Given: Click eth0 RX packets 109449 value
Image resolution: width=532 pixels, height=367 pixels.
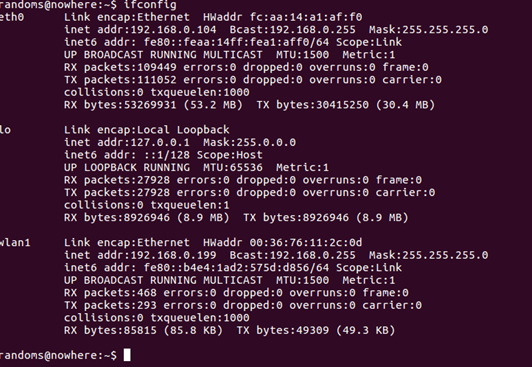Looking at the screenshot, I should [x=156, y=67].
